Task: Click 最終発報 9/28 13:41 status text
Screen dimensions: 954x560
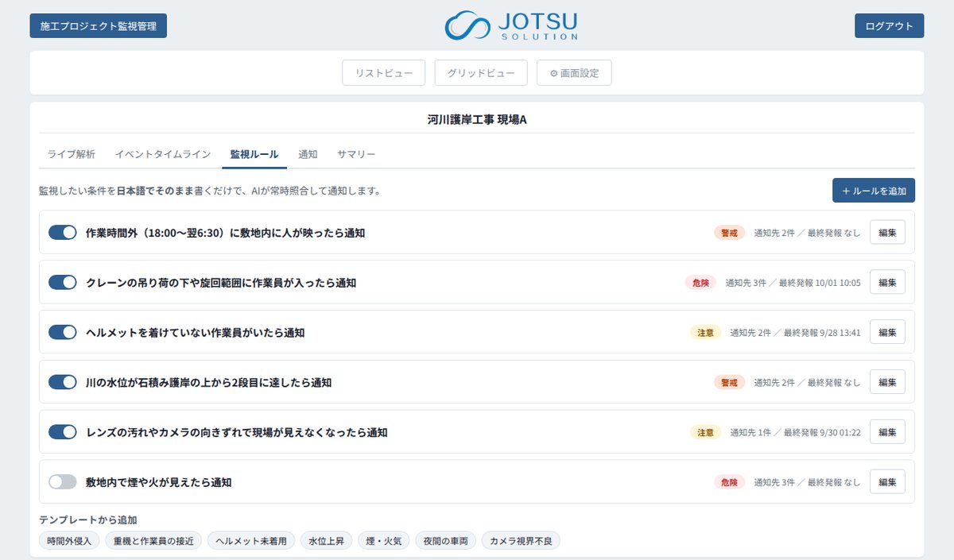Action: point(822,333)
